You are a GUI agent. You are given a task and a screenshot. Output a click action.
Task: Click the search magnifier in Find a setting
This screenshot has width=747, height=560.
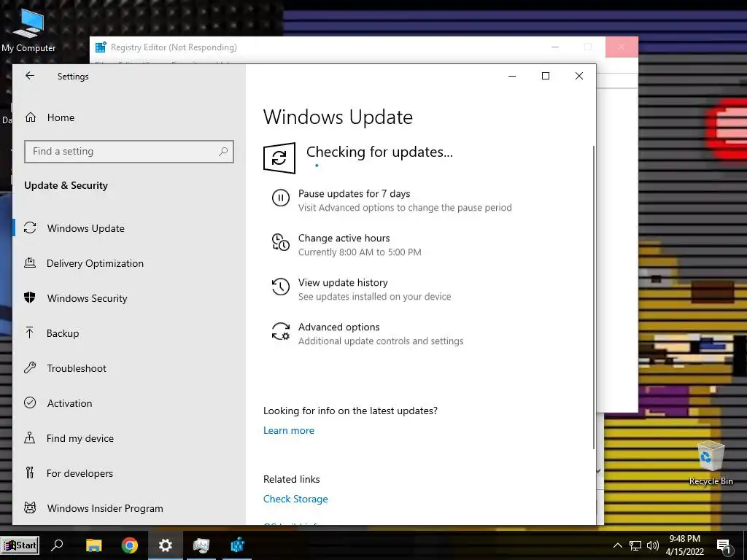[223, 152]
